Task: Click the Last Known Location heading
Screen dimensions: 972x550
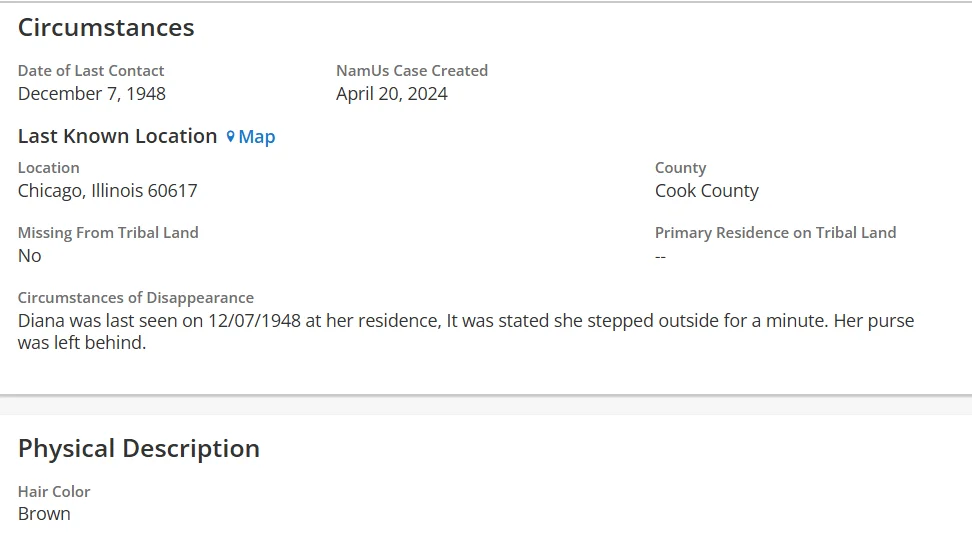Action: tap(117, 136)
